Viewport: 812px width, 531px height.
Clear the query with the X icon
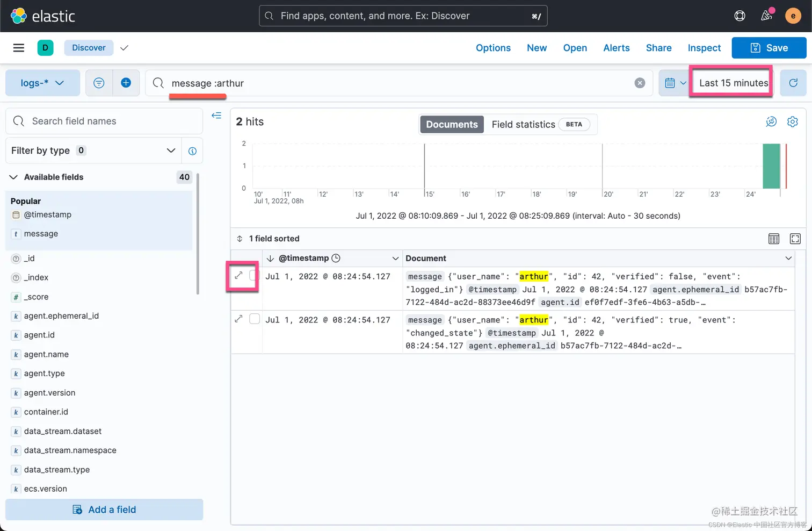pos(640,83)
